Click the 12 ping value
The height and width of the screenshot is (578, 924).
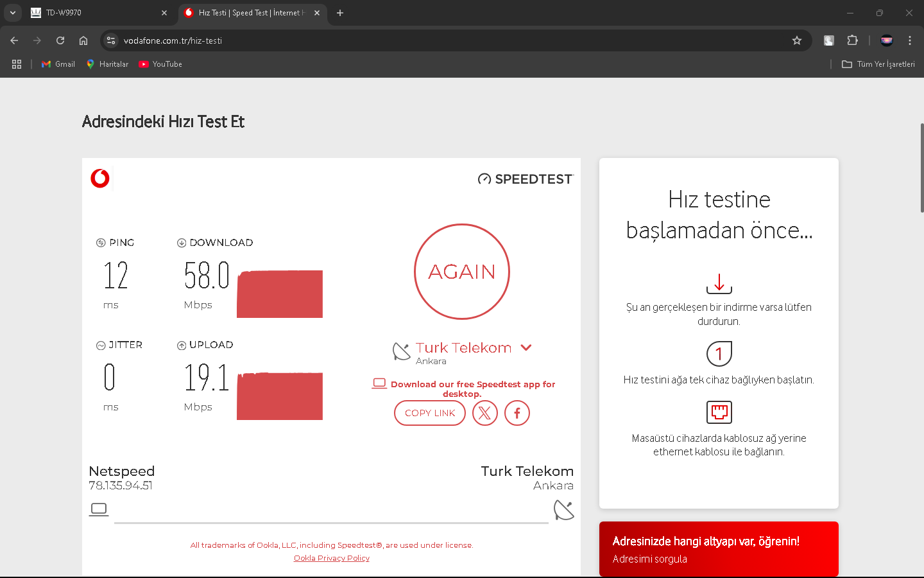coord(116,275)
